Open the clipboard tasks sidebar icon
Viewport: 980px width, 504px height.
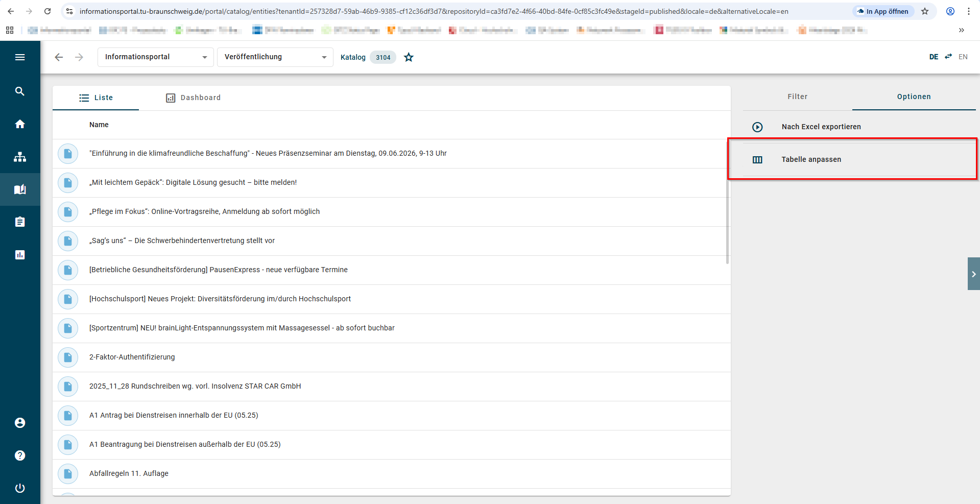20,222
